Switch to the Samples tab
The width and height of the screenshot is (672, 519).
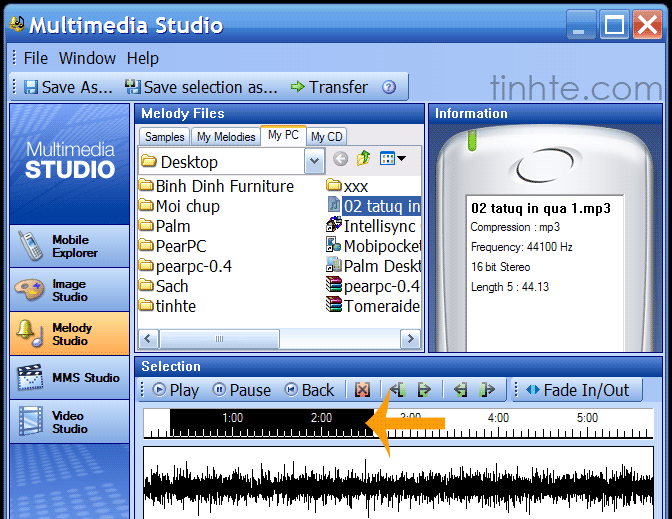click(164, 137)
